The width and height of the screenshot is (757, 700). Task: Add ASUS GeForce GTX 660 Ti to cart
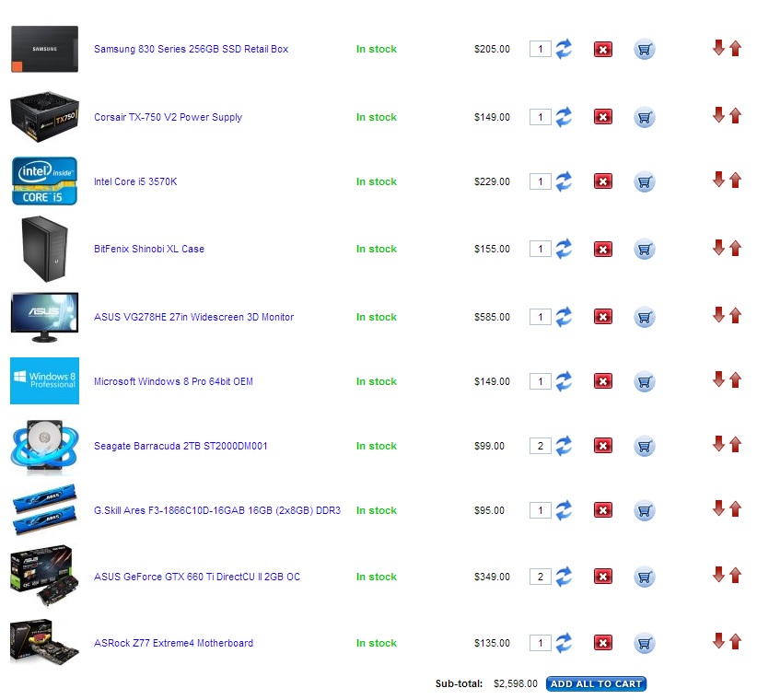pyautogui.click(x=644, y=577)
